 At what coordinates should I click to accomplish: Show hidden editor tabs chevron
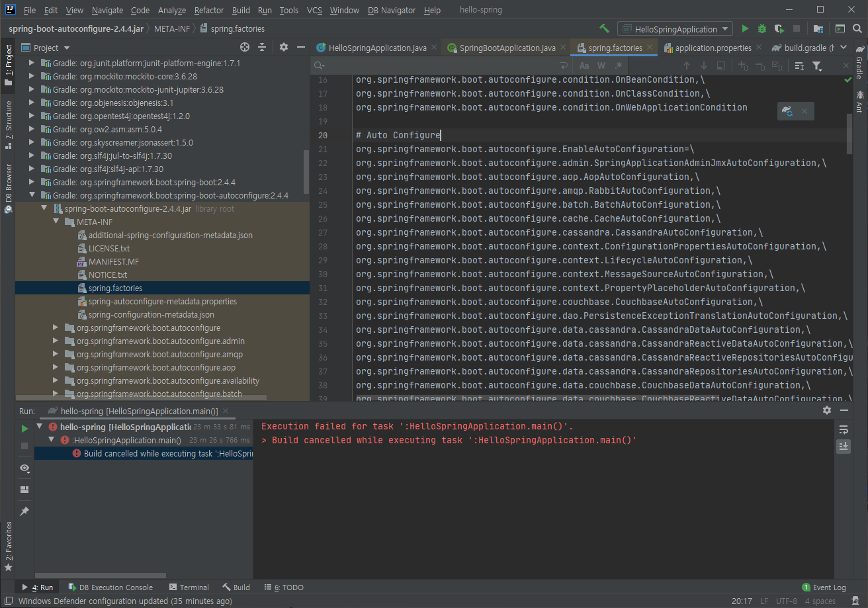(844, 48)
